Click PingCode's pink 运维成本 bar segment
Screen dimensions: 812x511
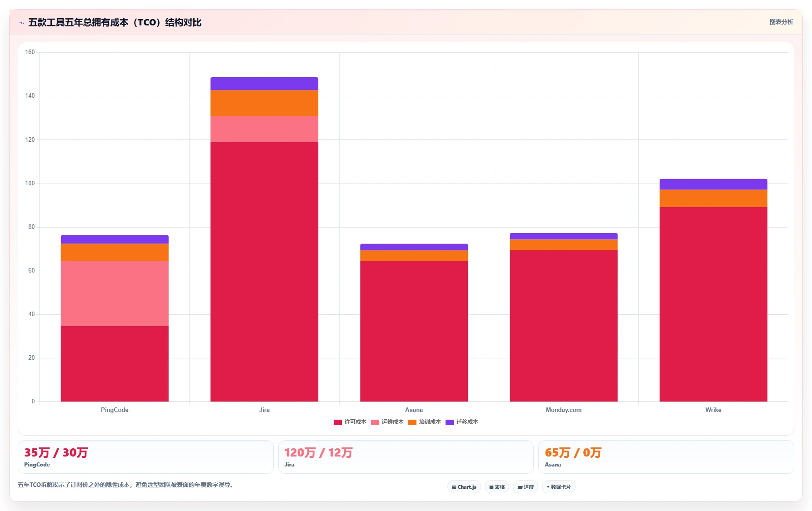115,293
